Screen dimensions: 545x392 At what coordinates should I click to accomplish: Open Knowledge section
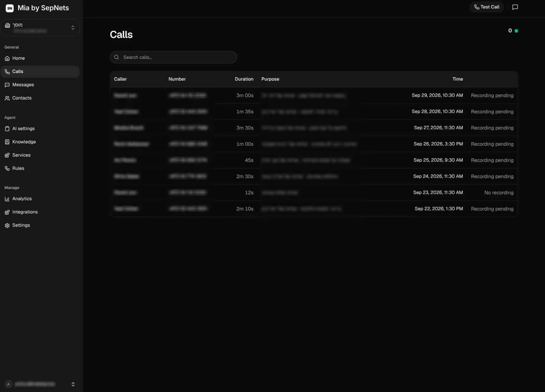tap(40, 142)
